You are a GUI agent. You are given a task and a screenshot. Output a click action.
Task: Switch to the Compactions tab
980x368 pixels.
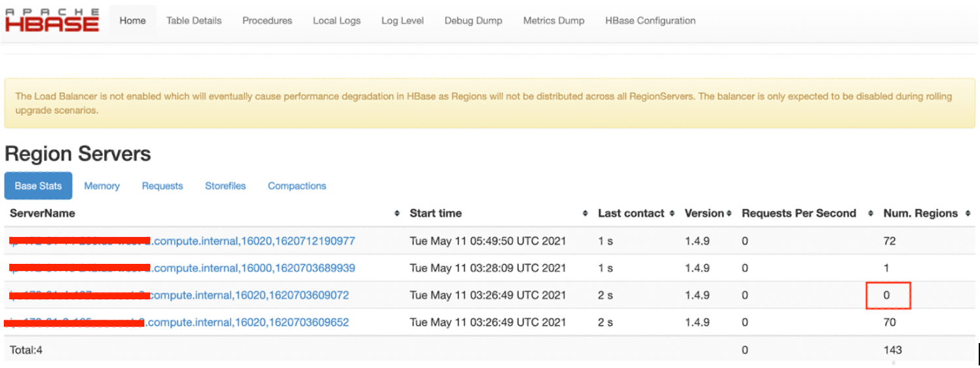(297, 186)
